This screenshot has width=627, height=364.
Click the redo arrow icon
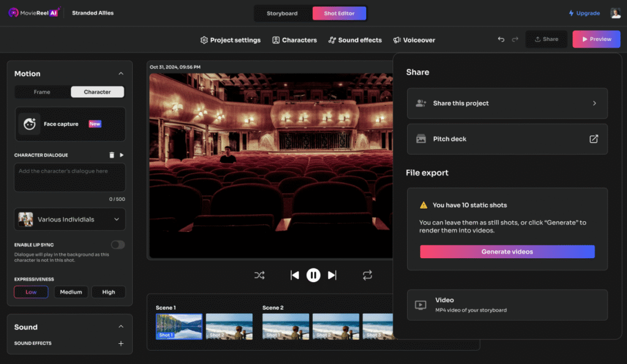[x=515, y=39]
